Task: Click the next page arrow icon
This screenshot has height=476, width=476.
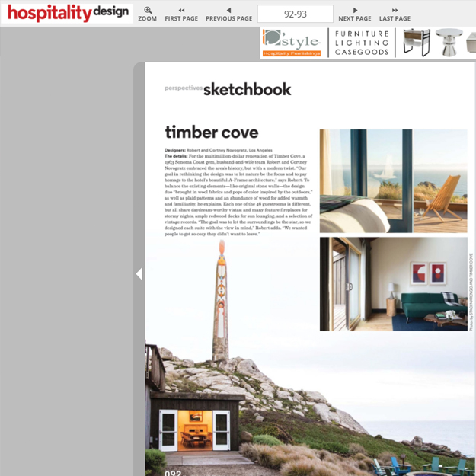Action: pos(355,11)
